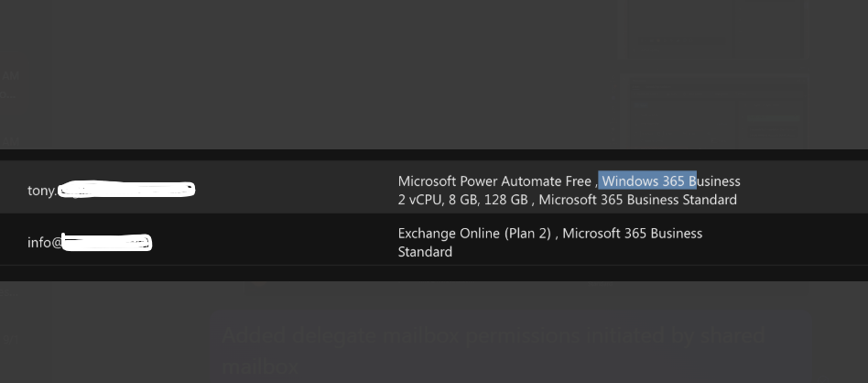
Task: Click the 2 vCPU, 8 GB, 128 GB text
Action: coord(462,200)
